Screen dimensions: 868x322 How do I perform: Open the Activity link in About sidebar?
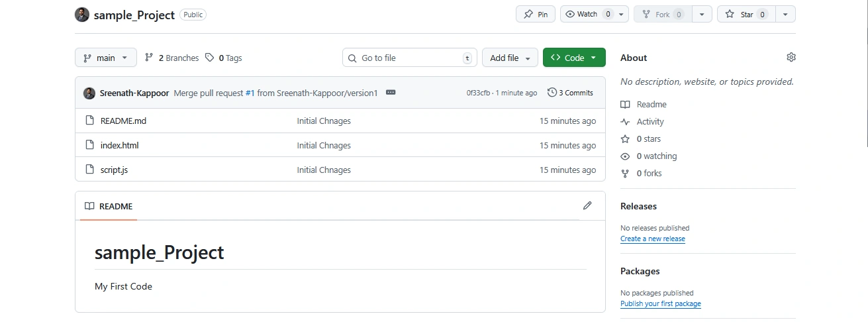click(x=642, y=121)
